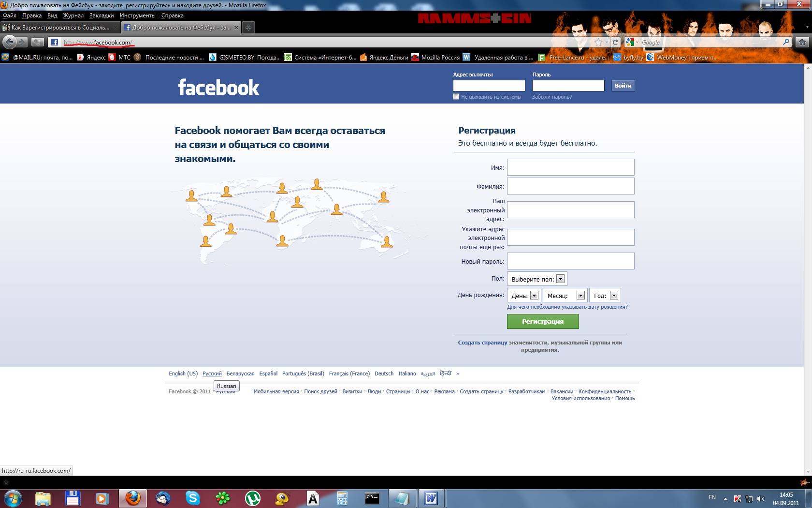Switch to Microsoft Word in taskbar
Image resolution: width=812 pixels, height=508 pixels.
point(431,498)
